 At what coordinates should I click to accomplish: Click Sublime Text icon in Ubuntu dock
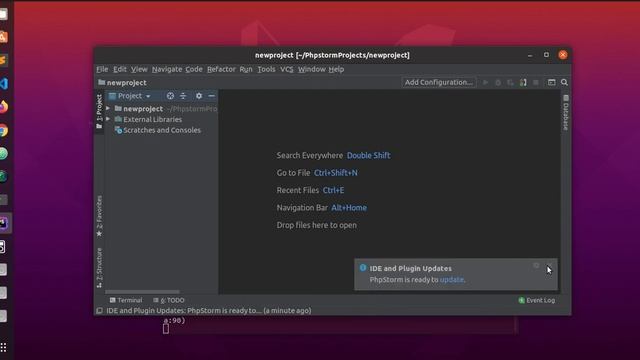point(3,60)
